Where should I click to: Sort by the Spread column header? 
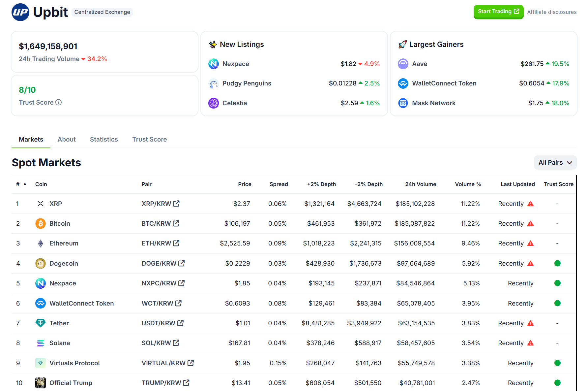[279, 184]
